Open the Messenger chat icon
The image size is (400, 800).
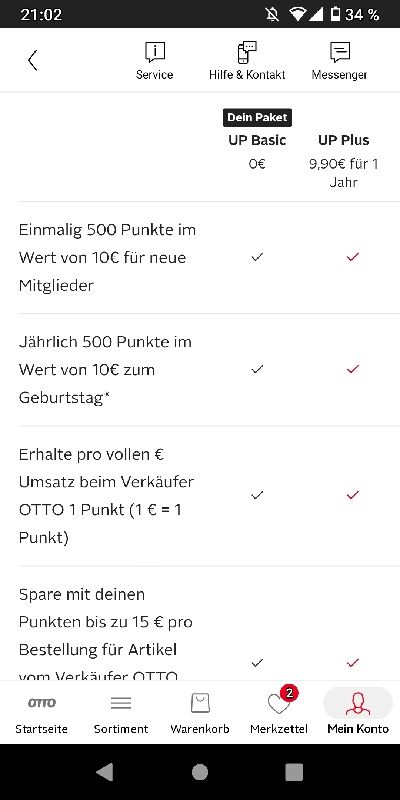(x=339, y=61)
